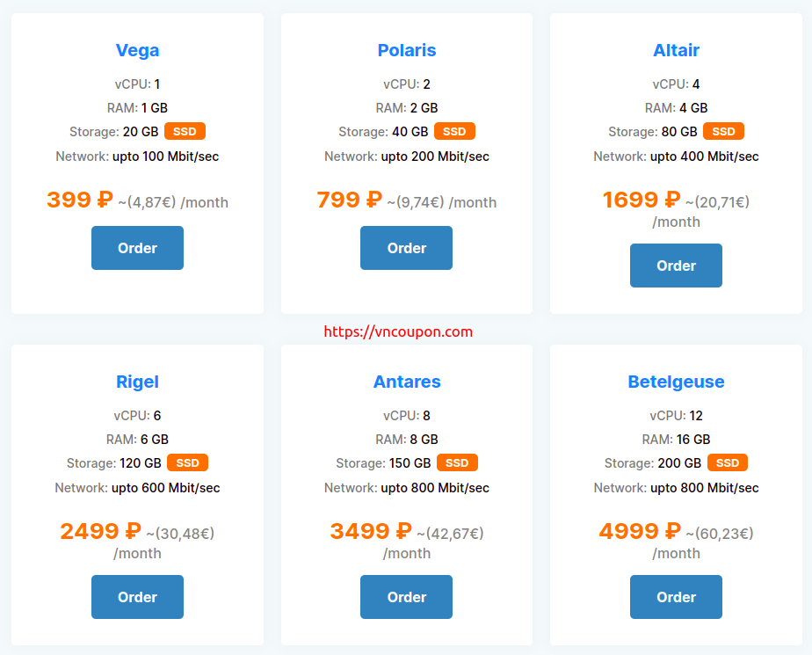
Task: Click SSD badge next to 200 GB storage
Action: pyautogui.click(x=728, y=462)
